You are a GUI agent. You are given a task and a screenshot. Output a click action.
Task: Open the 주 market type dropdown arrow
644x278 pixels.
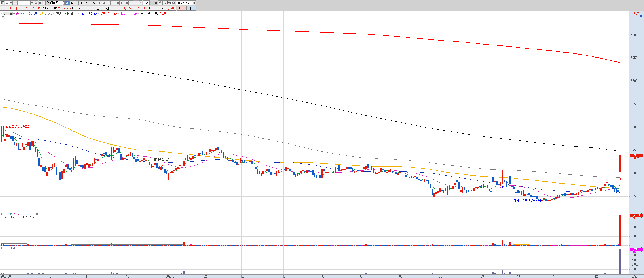(x=11, y=3)
